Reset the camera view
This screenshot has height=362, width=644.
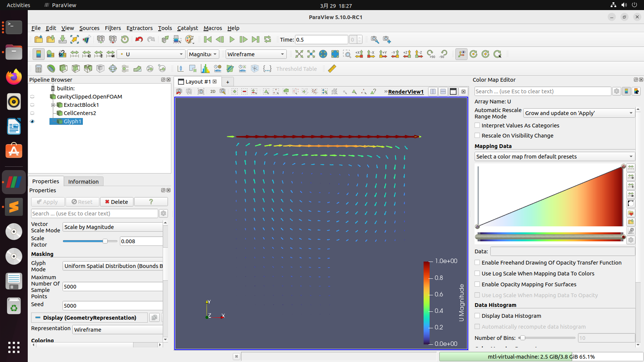point(299,54)
